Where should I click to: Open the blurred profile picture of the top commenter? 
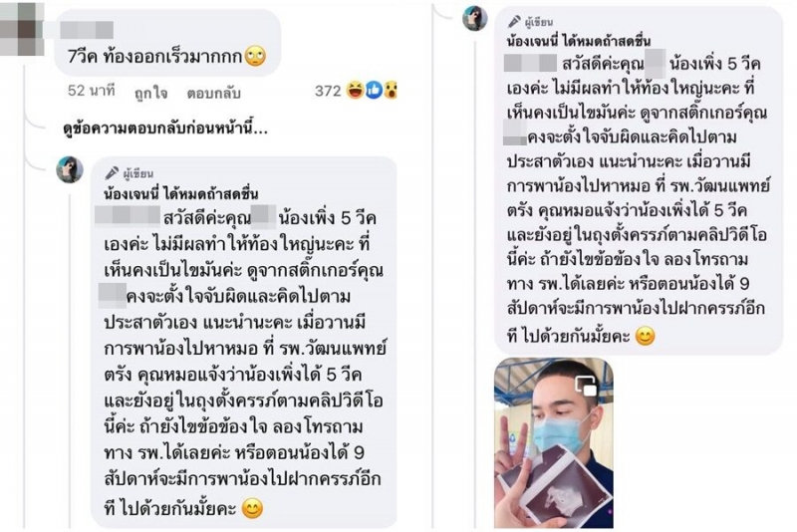click(19, 29)
